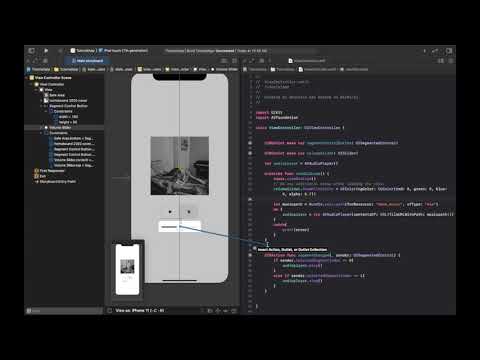
Task: Click ViewController.swift in the code jump bar
Action: 317,69
